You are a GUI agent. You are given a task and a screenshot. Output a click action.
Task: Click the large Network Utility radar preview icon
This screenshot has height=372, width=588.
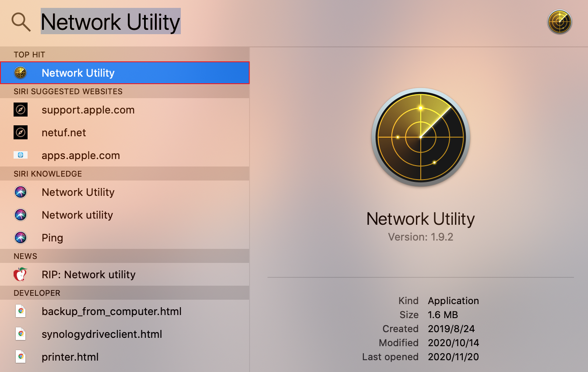421,137
